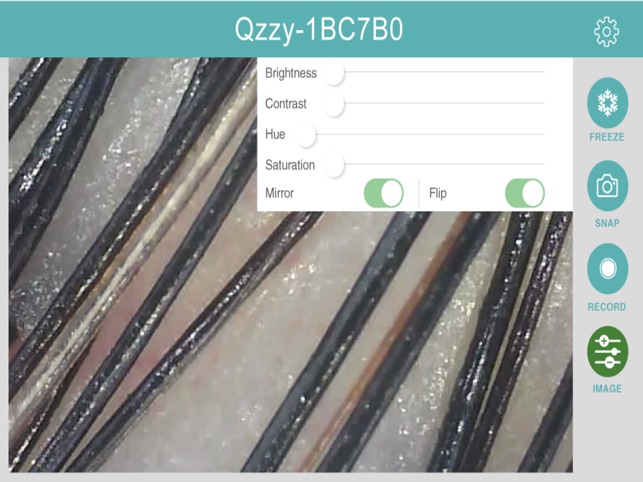This screenshot has width=643, height=482.
Task: Click the FREEZE text label
Action: click(607, 137)
